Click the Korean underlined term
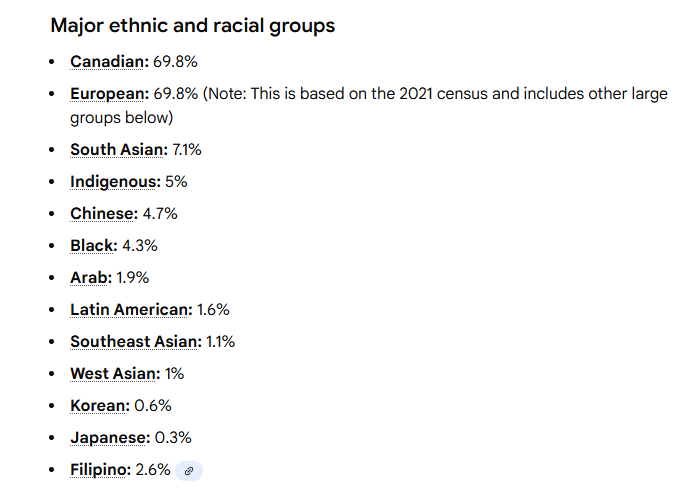 (x=99, y=406)
